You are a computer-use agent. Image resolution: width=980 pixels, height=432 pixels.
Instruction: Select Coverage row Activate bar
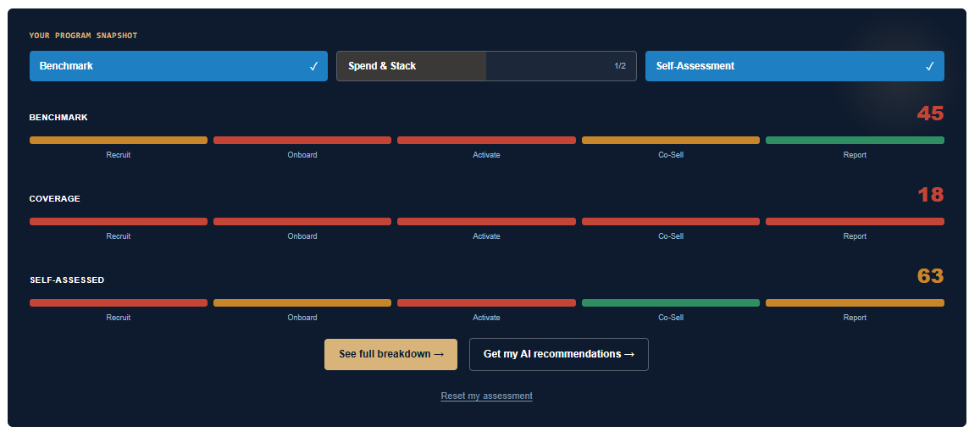486,221
